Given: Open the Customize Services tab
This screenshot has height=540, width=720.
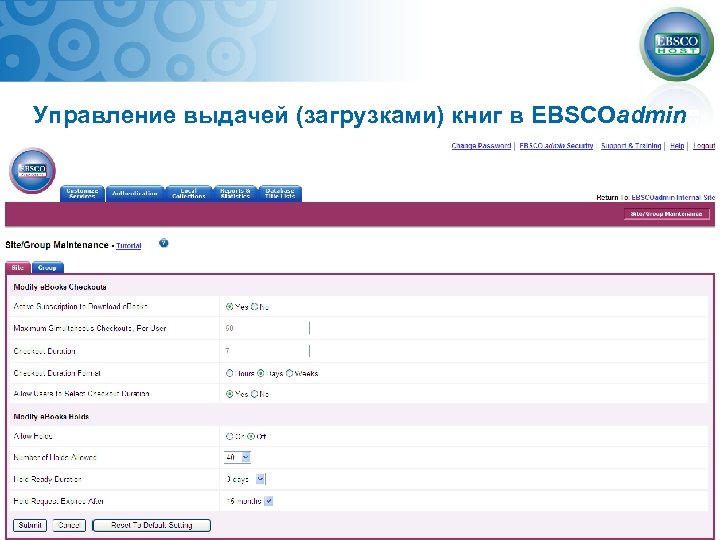Looking at the screenshot, I should point(82,193).
